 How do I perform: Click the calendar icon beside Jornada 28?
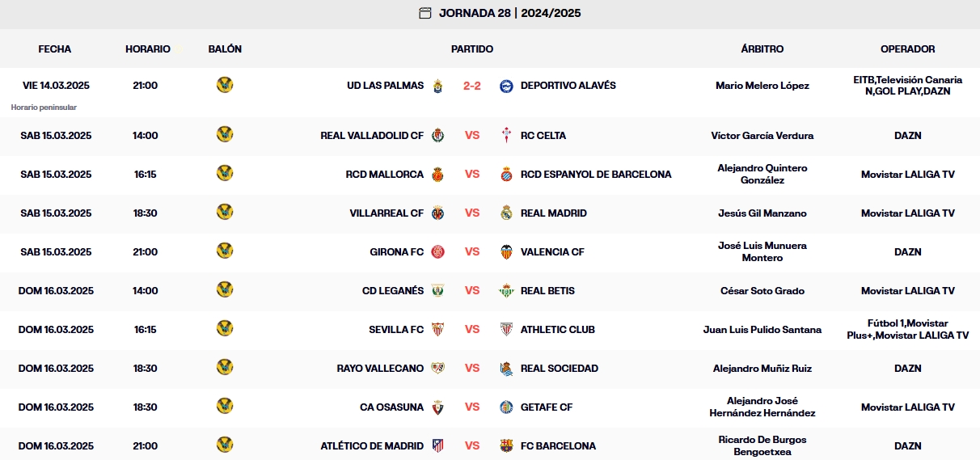coord(425,13)
